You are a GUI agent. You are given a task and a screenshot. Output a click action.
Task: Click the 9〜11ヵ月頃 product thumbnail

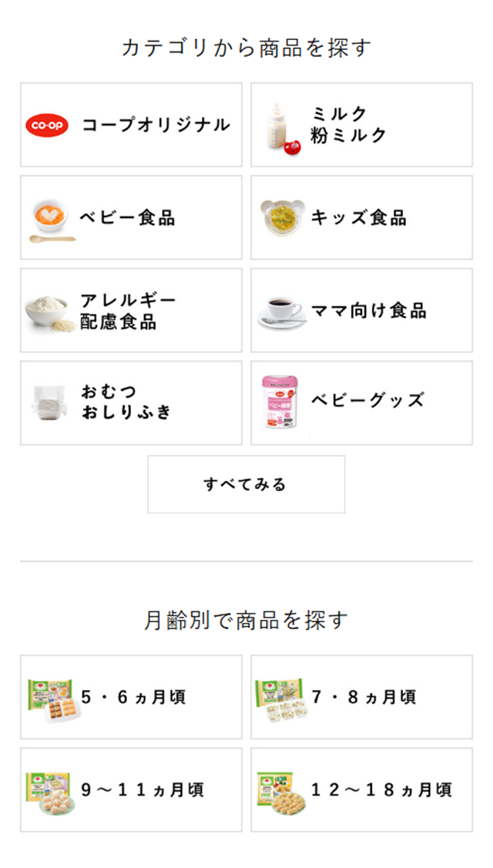pos(51,790)
